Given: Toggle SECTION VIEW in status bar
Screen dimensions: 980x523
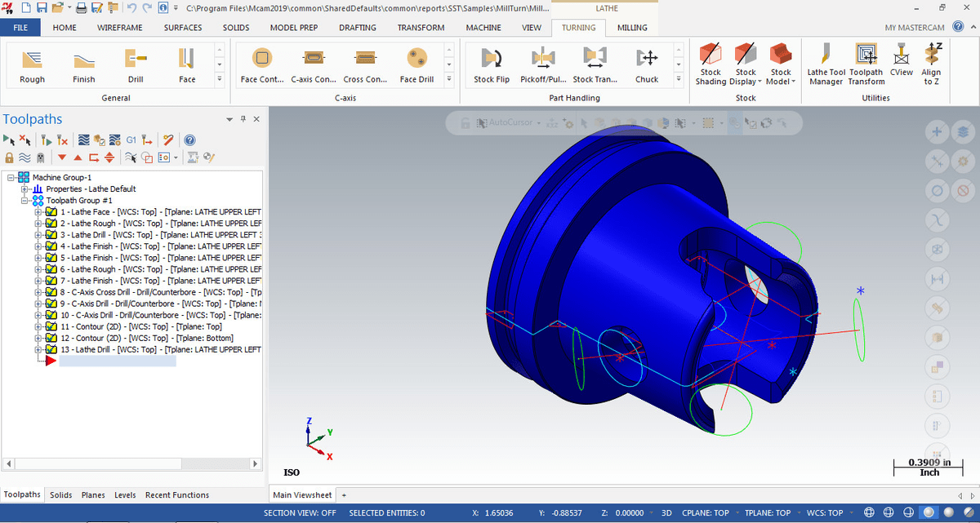Looking at the screenshot, I should [301, 513].
